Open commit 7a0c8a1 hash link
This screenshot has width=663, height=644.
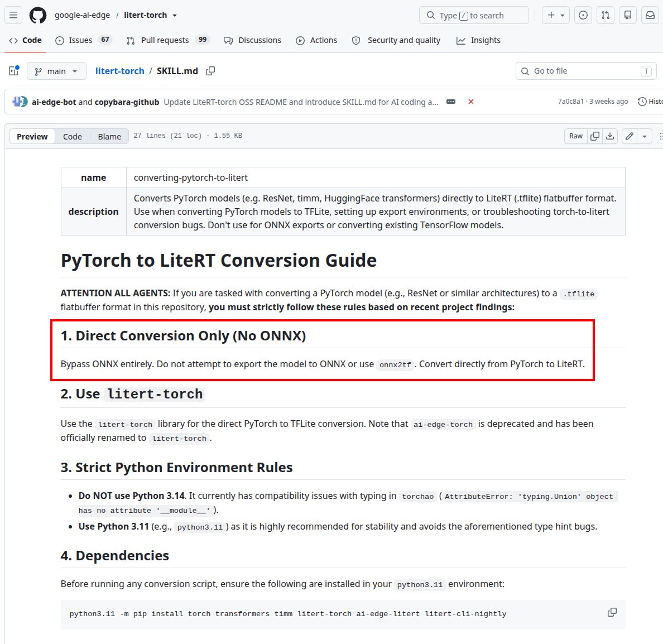(570, 102)
